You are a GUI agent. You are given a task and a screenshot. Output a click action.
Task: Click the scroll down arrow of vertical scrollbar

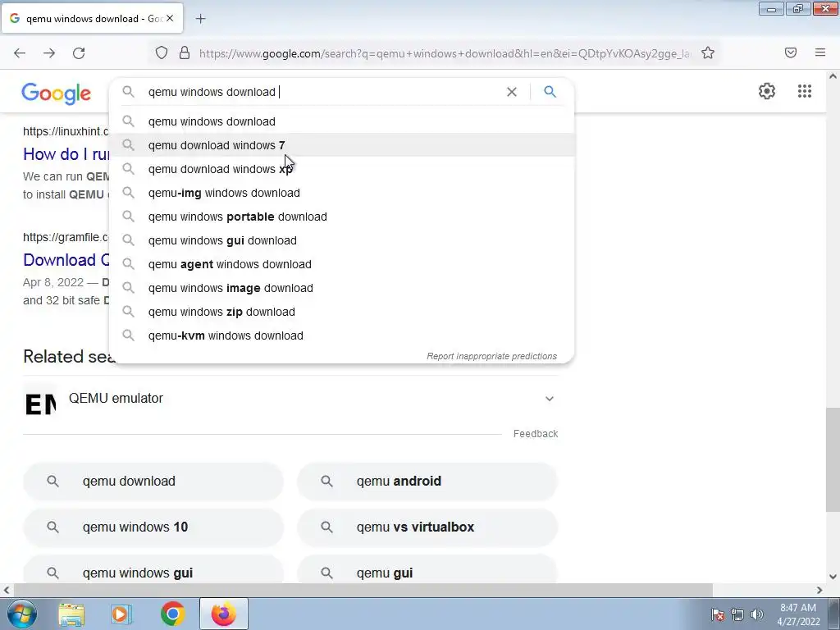(x=833, y=577)
